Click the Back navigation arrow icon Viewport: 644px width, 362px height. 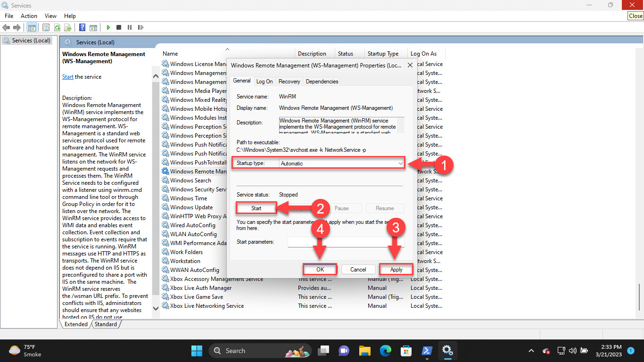(6, 27)
